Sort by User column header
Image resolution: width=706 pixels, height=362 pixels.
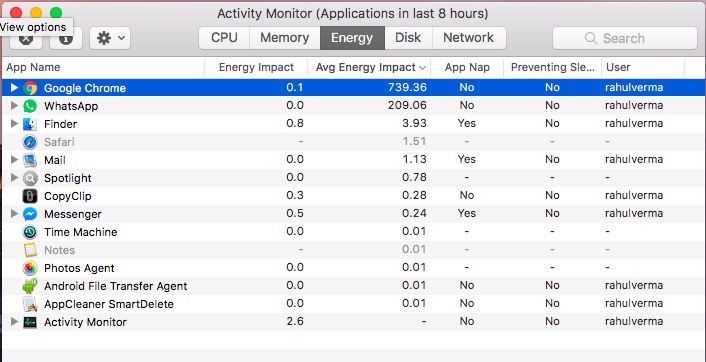[x=643, y=68]
